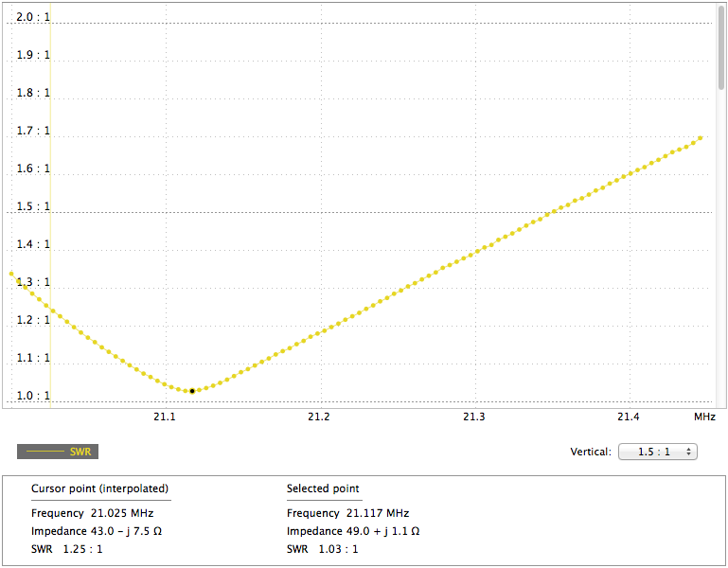The width and height of the screenshot is (728, 568).
Task: Click the 1.0 : 1 SWR axis label
Action: point(33,396)
